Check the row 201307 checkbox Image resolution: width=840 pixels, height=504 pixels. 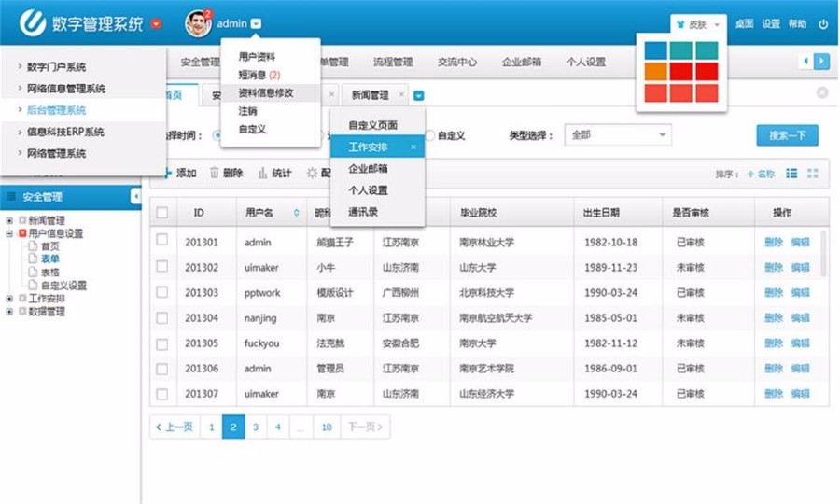click(162, 394)
